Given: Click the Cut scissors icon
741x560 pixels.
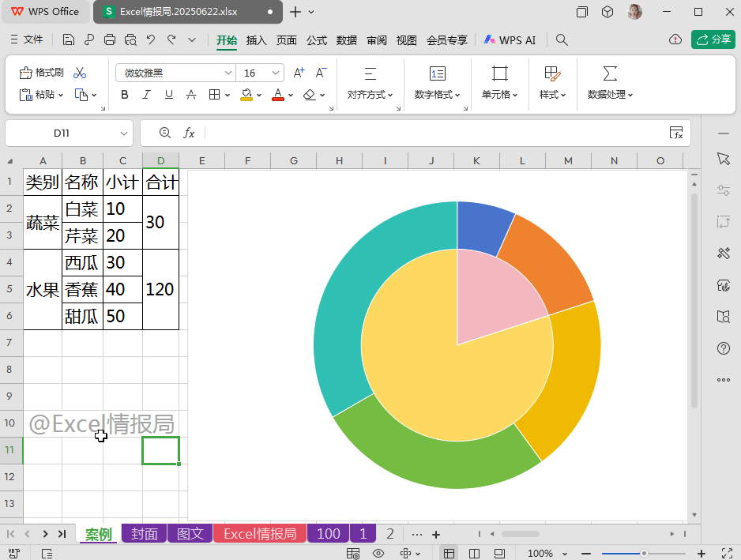Looking at the screenshot, I should click(x=80, y=73).
